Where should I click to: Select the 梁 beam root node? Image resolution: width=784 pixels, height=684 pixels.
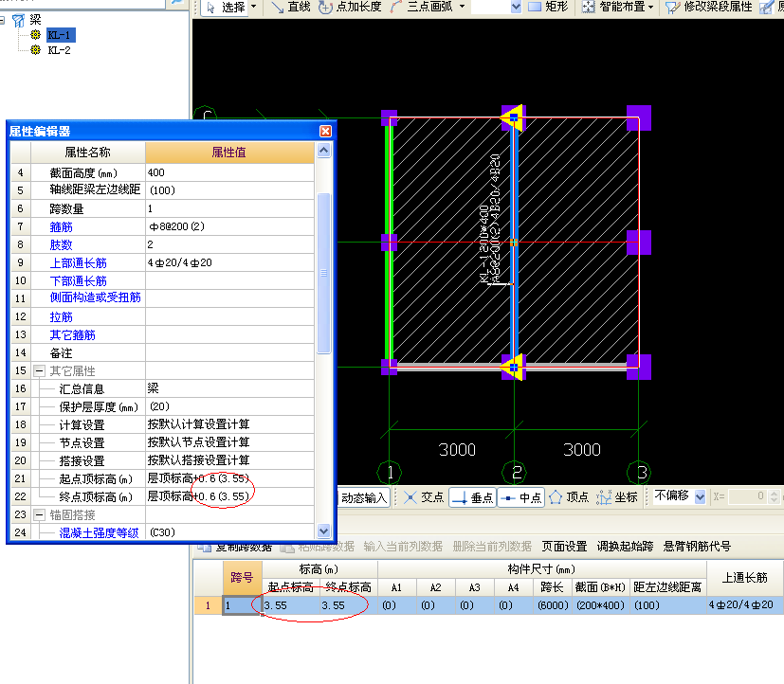coord(35,20)
